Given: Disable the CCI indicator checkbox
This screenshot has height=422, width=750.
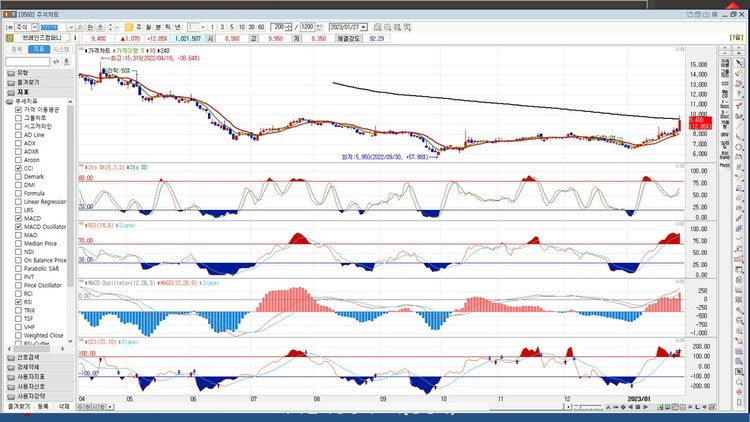Looking at the screenshot, I should [18, 168].
